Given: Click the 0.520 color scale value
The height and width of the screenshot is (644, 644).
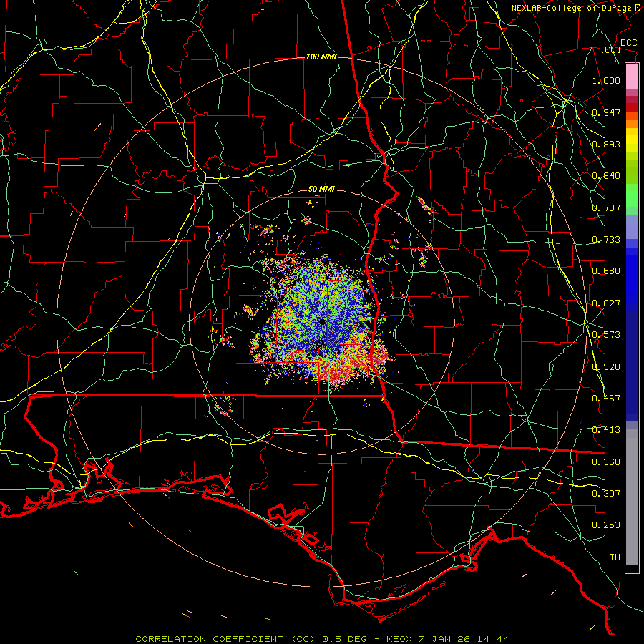Looking at the screenshot, I should (606, 367).
